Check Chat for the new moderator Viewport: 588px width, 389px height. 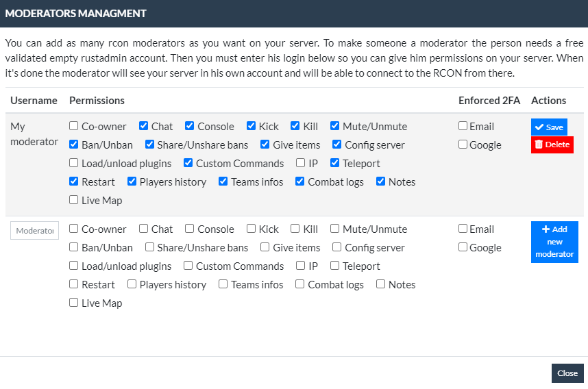pos(143,229)
